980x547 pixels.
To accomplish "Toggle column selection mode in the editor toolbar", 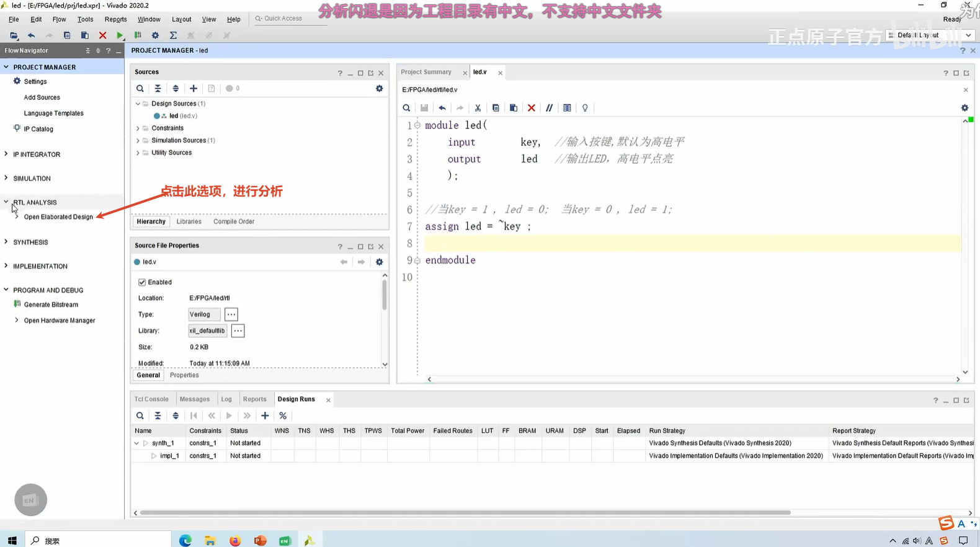I will click(x=567, y=108).
